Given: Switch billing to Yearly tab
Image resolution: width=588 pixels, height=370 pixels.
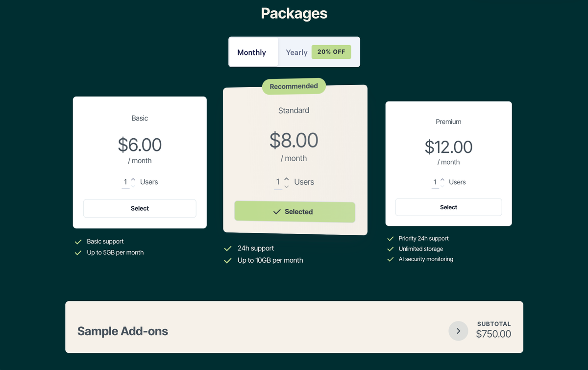Looking at the screenshot, I should (x=296, y=52).
